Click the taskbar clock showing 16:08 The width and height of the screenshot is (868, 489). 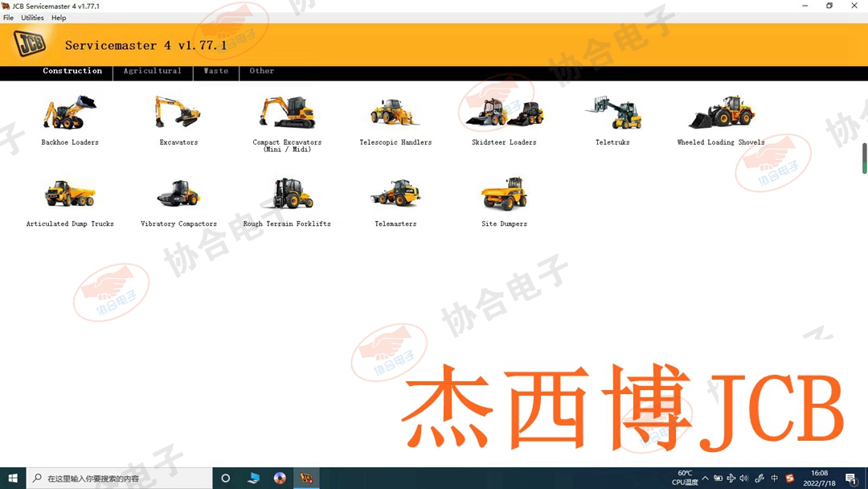819,478
